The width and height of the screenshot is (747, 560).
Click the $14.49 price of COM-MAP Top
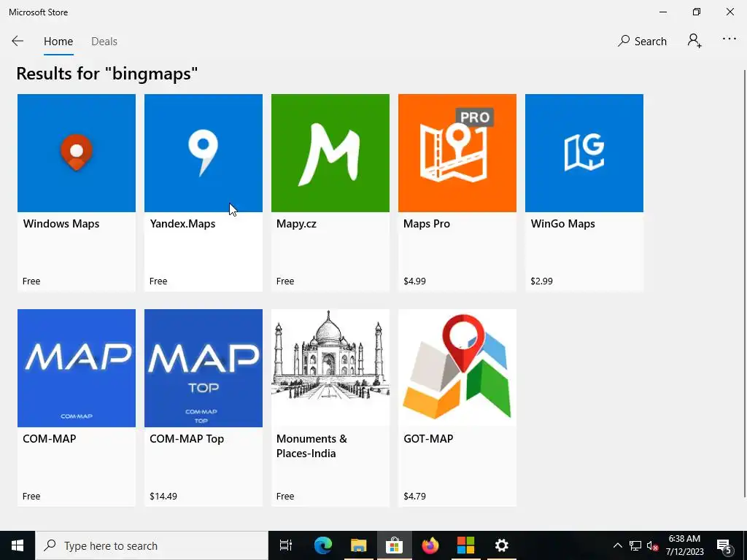tap(163, 497)
